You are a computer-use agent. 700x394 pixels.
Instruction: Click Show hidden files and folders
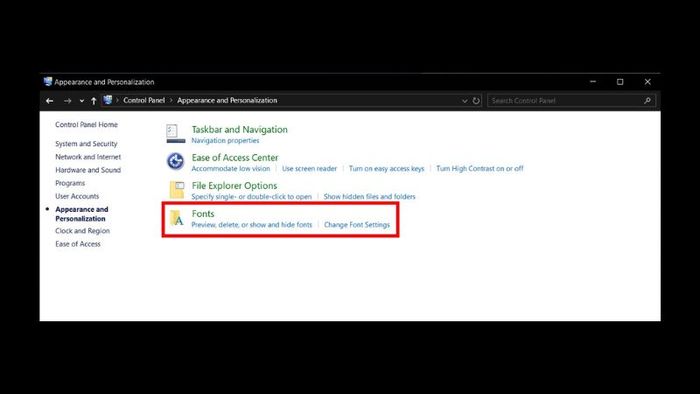pyautogui.click(x=369, y=197)
